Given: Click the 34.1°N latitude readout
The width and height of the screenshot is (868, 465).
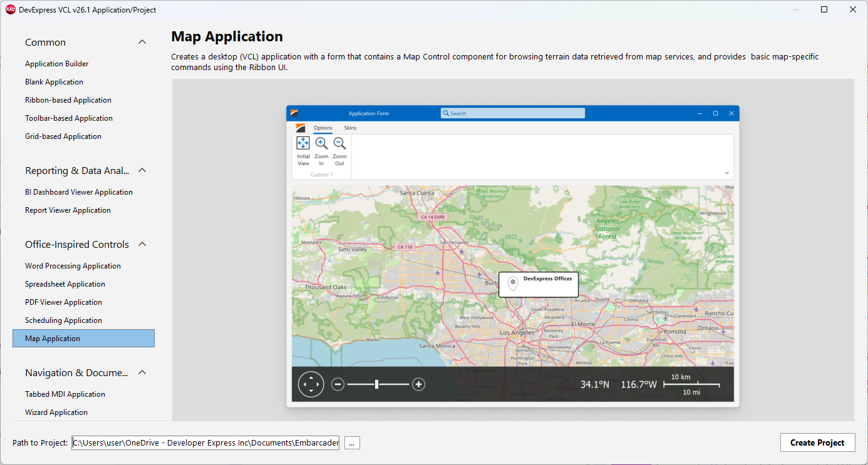Looking at the screenshot, I should (x=595, y=384).
